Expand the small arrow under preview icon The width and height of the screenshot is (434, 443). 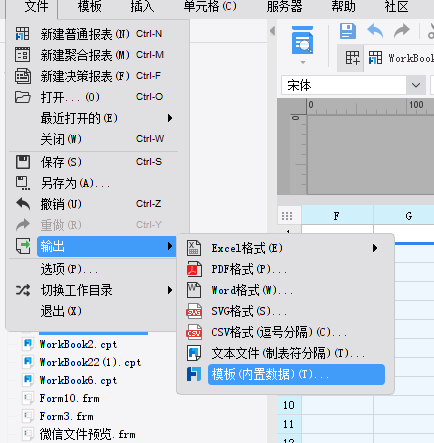pos(303,62)
